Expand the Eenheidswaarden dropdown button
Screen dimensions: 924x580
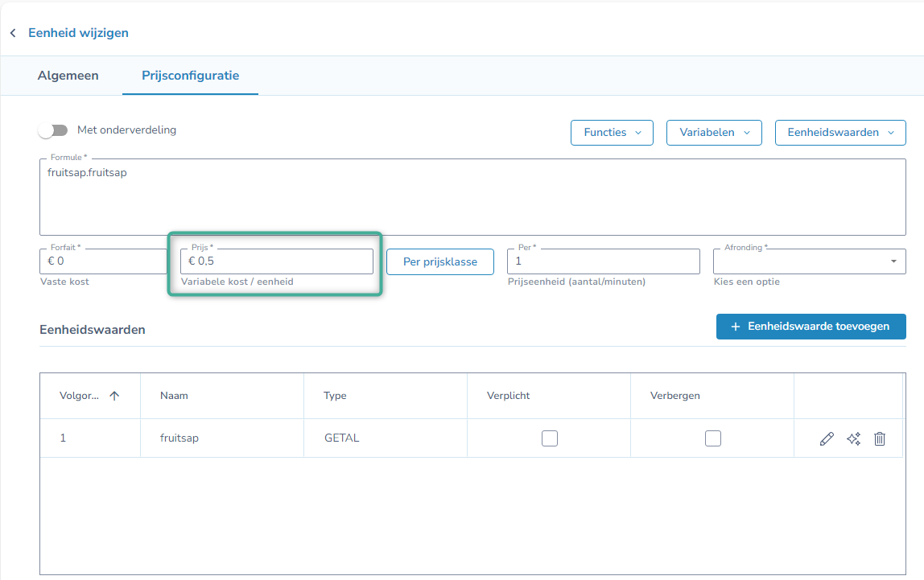[840, 133]
